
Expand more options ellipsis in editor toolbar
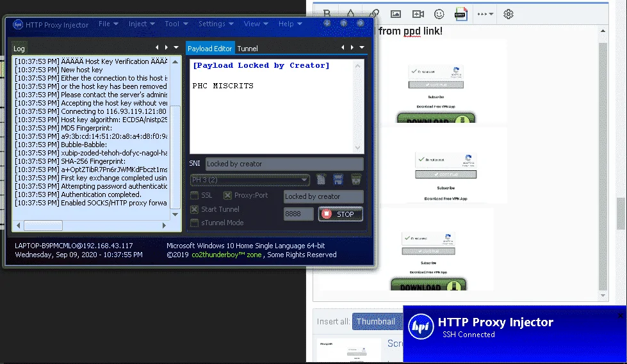point(485,14)
